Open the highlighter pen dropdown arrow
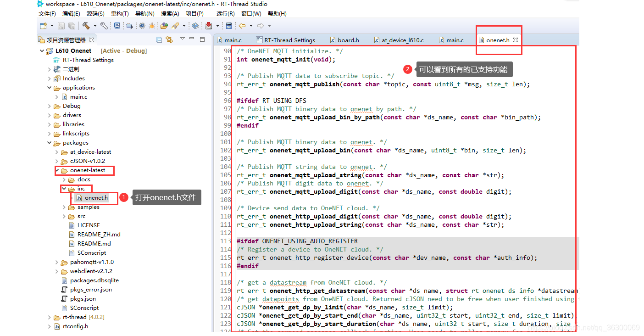Viewport: 644px width, 336px height. tap(184, 26)
